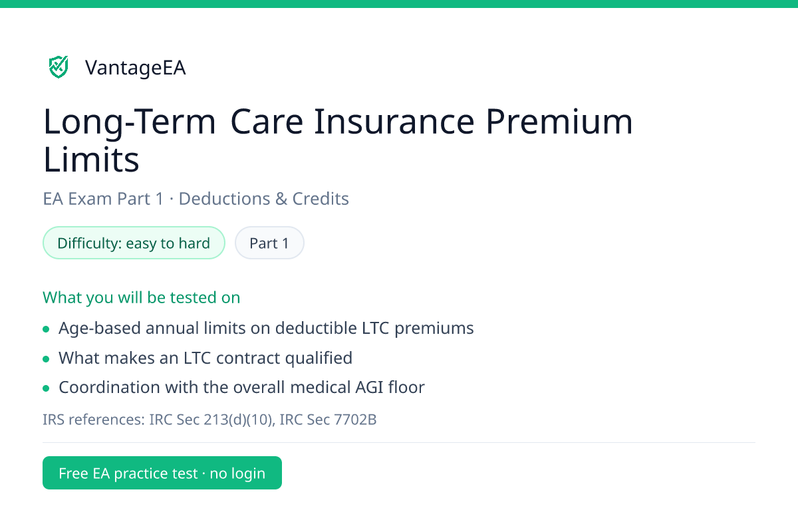Click the Long-Term Care Insurance Premium Limits heading
Screen dimensions: 798x532
pyautogui.click(x=338, y=140)
